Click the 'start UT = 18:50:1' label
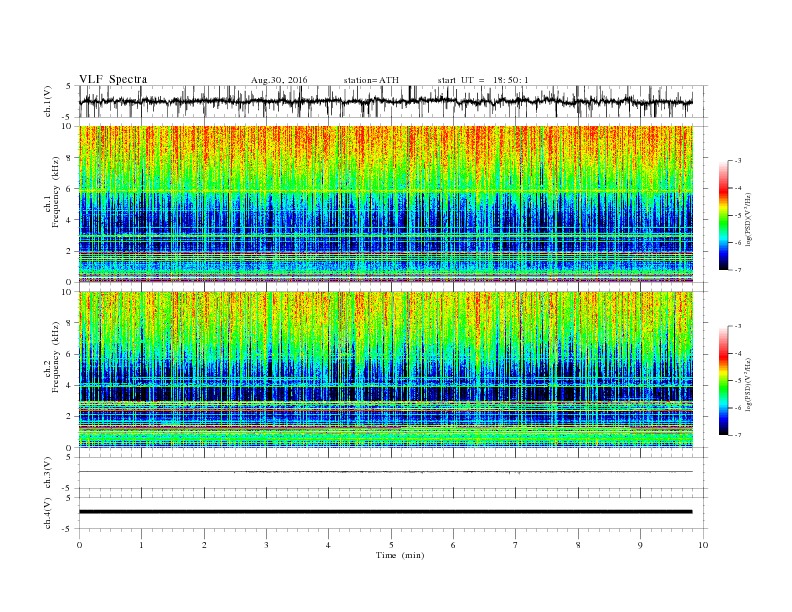792x612 pixels. 483,80
